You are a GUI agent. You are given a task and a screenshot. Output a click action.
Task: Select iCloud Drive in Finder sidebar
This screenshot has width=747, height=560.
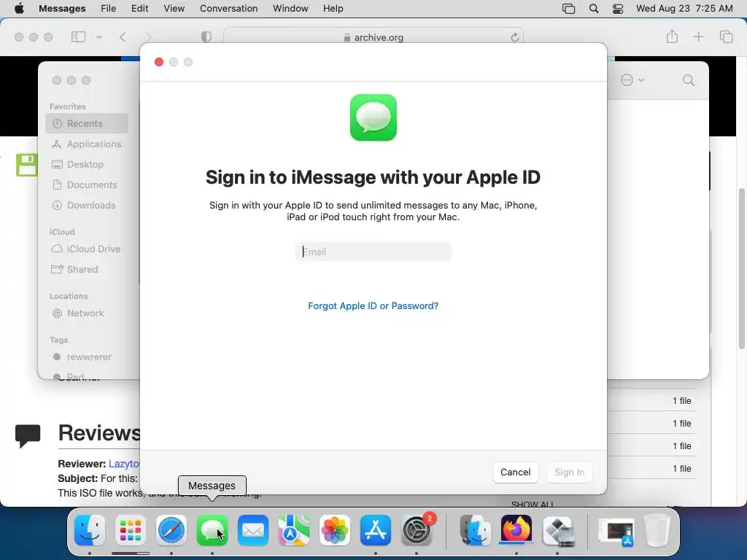pyautogui.click(x=87, y=249)
